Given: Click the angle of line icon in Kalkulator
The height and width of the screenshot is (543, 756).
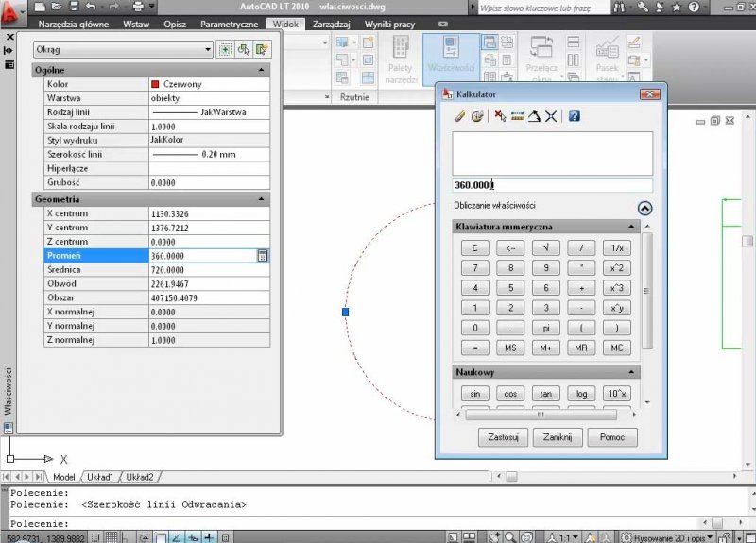Looking at the screenshot, I should (534, 116).
